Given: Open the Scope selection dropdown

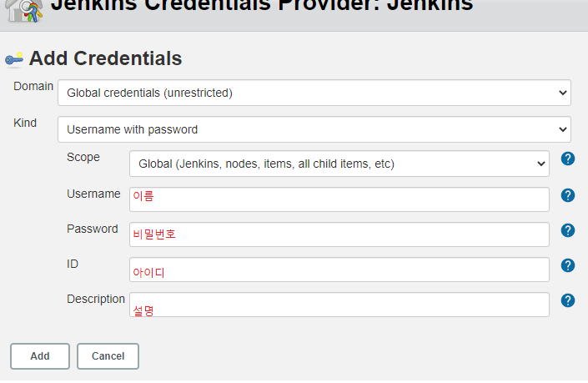Looking at the screenshot, I should 339,164.
